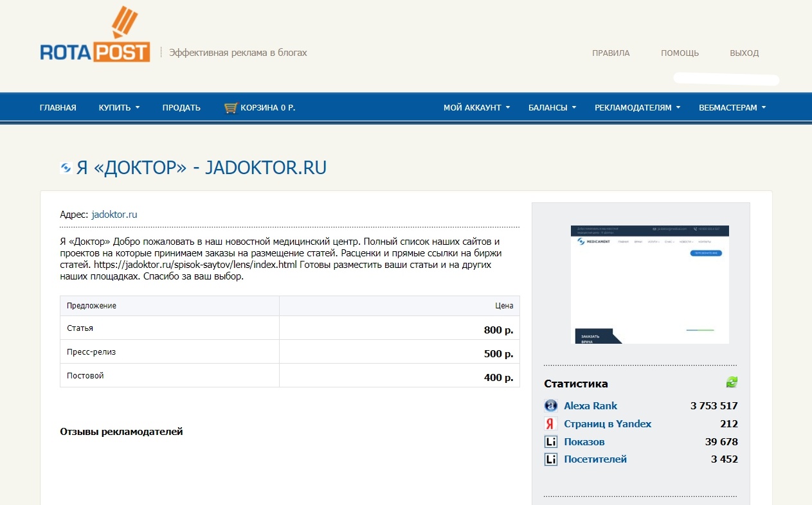The width and height of the screenshot is (812, 505).
Task: Click the 212 Yandex pages value
Action: coord(729,424)
